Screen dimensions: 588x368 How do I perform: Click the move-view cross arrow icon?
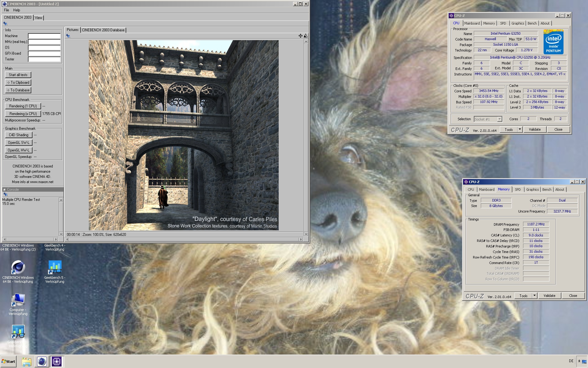[300, 36]
